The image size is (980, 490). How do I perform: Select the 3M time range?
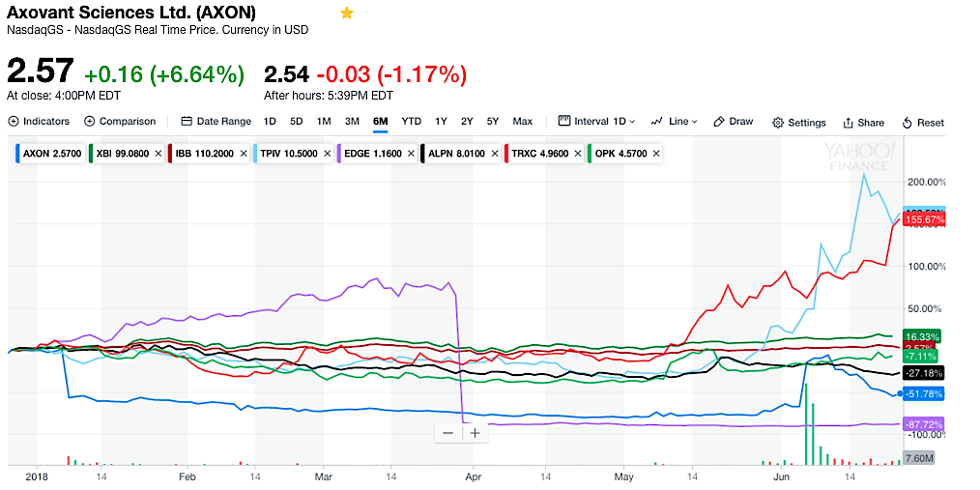pos(352,121)
